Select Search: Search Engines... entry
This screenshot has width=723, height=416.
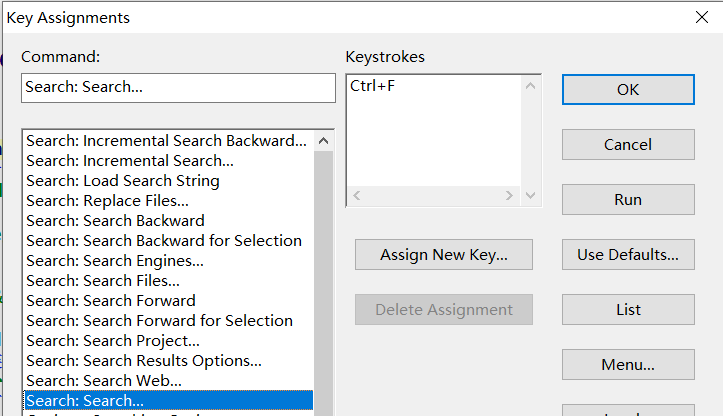[x=115, y=261]
